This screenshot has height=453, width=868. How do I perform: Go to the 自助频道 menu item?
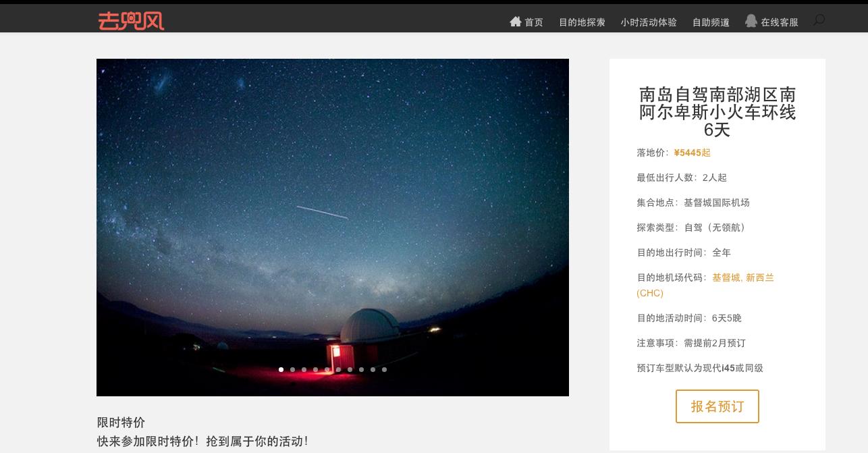coord(711,22)
